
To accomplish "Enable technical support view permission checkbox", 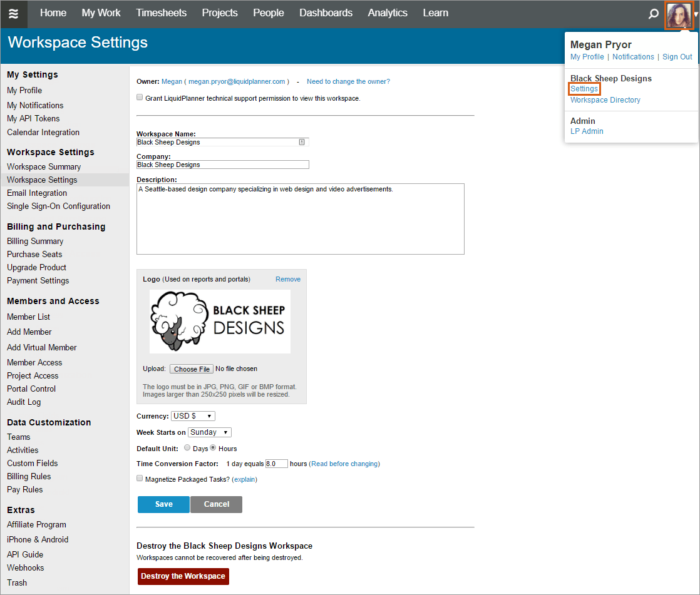I will click(140, 98).
